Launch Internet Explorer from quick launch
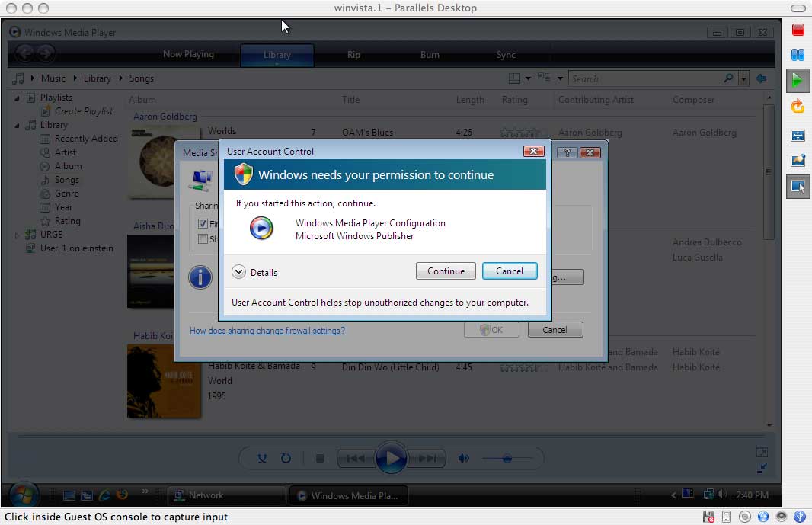812x525 pixels. [x=104, y=495]
